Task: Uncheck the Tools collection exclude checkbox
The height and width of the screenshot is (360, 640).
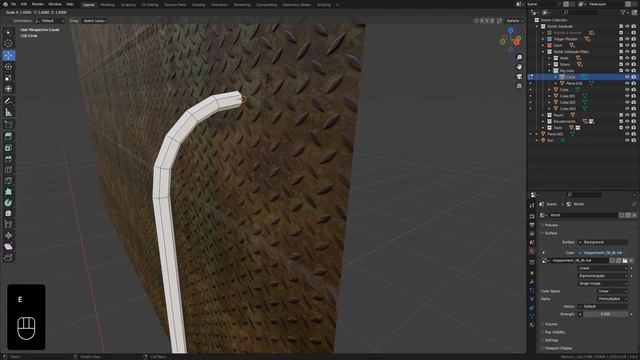Action: click(621, 128)
